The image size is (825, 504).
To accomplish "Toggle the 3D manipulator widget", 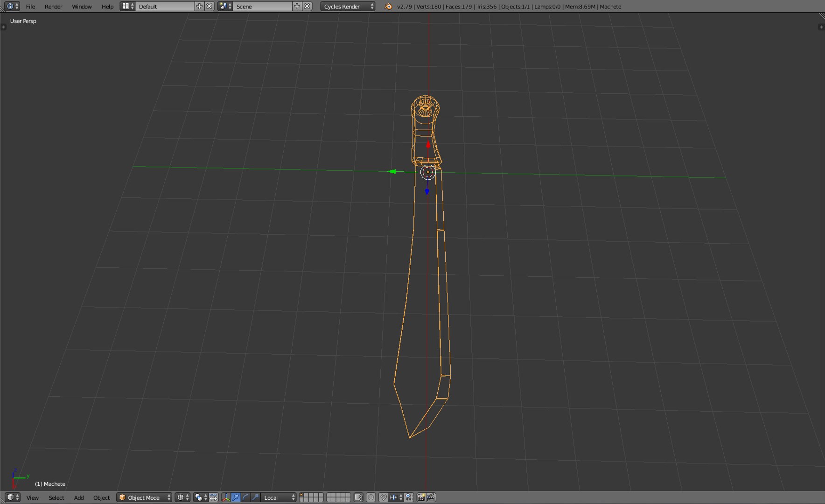I will pyautogui.click(x=226, y=497).
